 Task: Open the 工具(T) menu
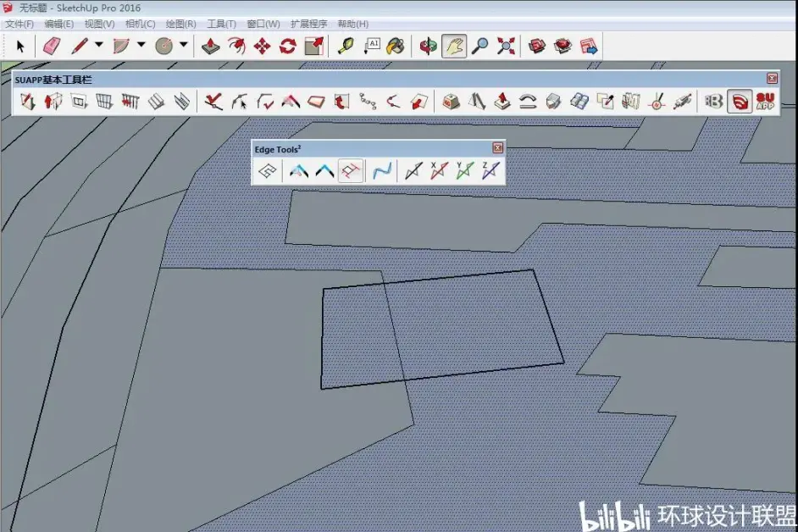coord(221,24)
